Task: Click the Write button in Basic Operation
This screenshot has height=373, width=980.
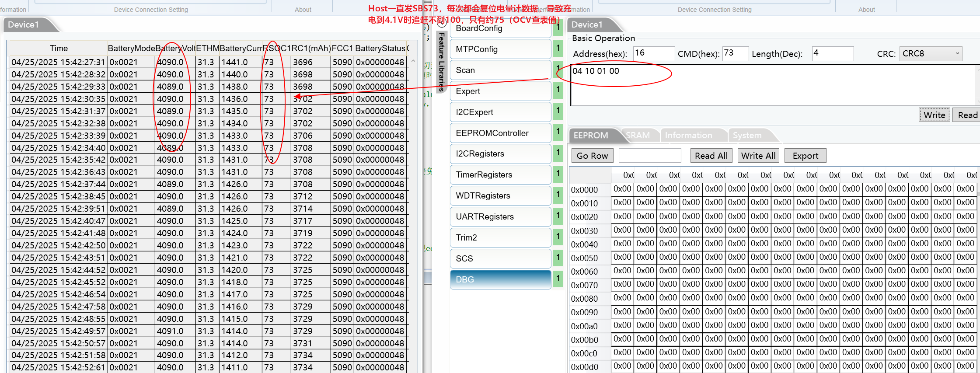Action: point(934,115)
